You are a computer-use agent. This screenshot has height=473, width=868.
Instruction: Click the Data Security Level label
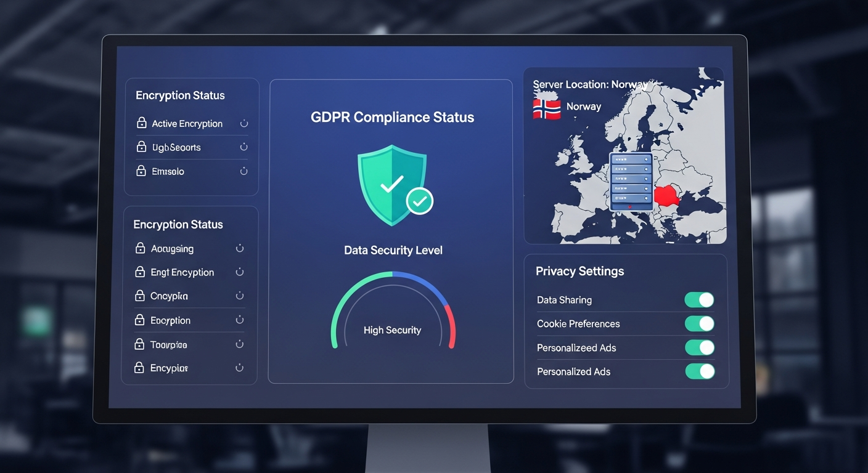point(393,250)
